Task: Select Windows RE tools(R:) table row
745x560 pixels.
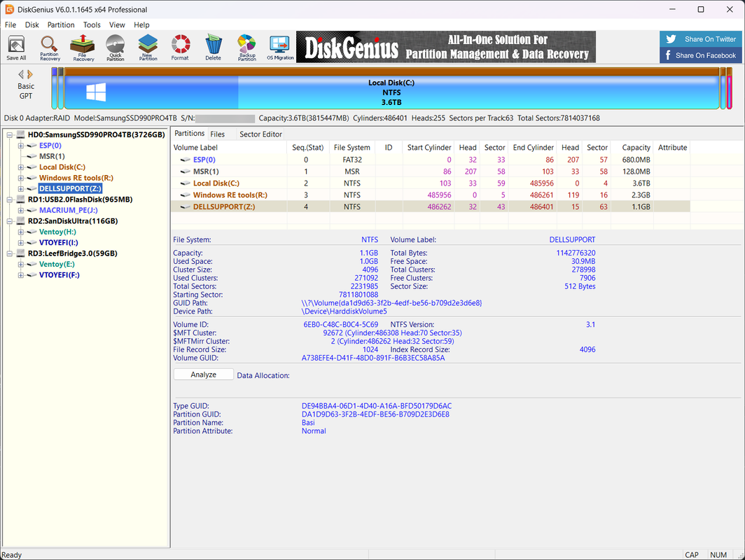Action: click(430, 195)
